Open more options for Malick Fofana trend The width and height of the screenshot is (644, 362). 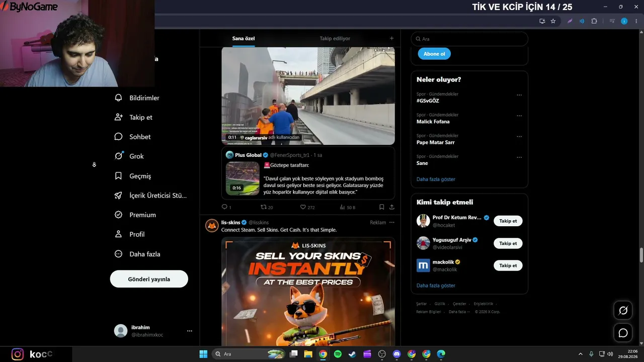pyautogui.click(x=519, y=116)
